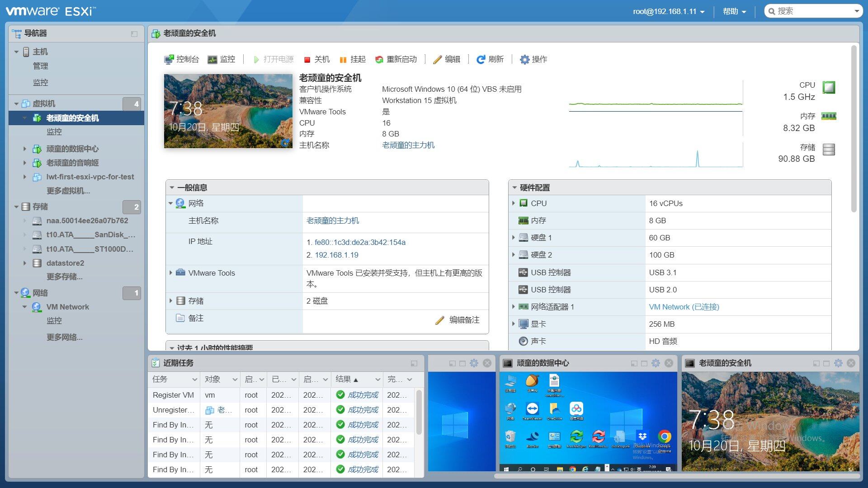Click the 监控 monitor toolbar button

click(x=222, y=59)
